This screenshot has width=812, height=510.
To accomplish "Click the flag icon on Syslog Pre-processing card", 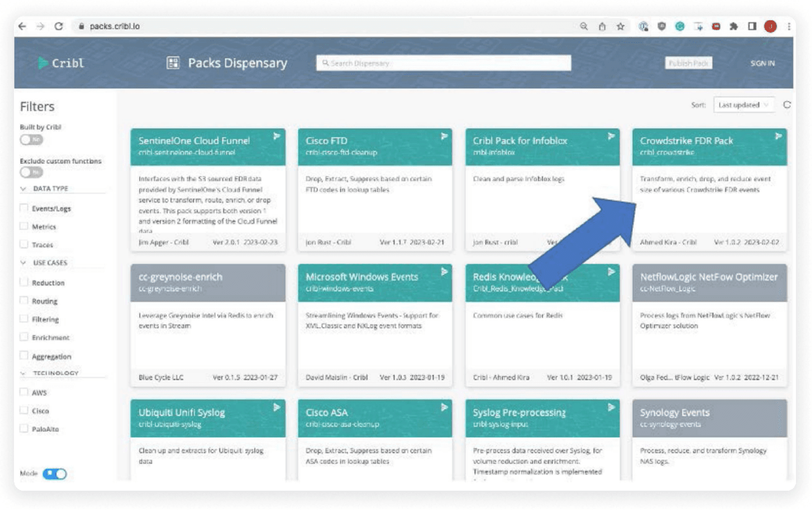I will point(611,407).
